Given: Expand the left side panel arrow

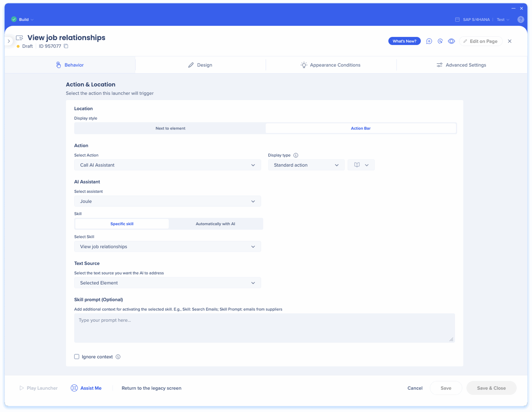Looking at the screenshot, I should tap(9, 41).
